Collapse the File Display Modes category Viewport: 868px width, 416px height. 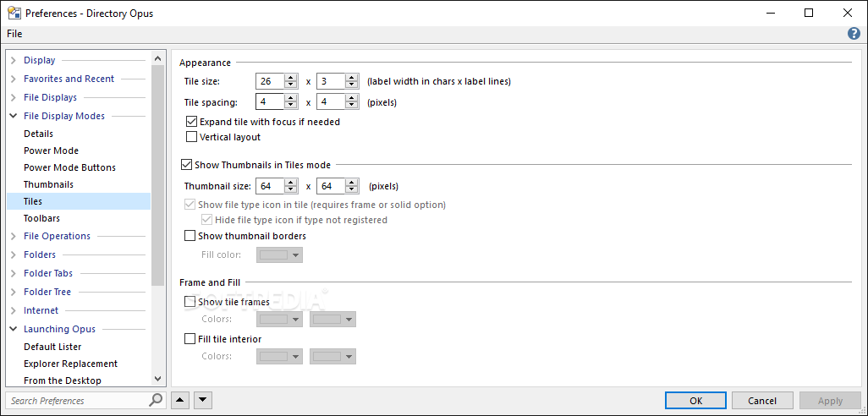click(x=14, y=116)
